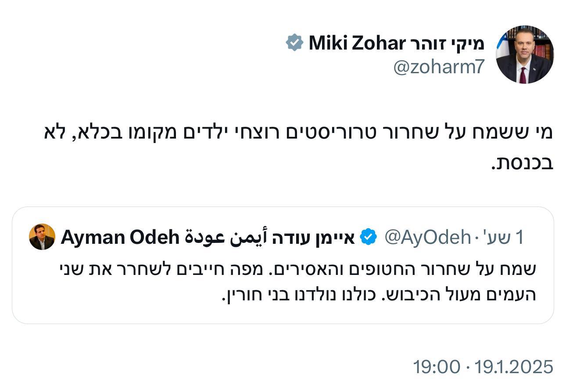Click Ayman Odeh's blue verification checkmark
566x392 pixels.
(x=369, y=237)
